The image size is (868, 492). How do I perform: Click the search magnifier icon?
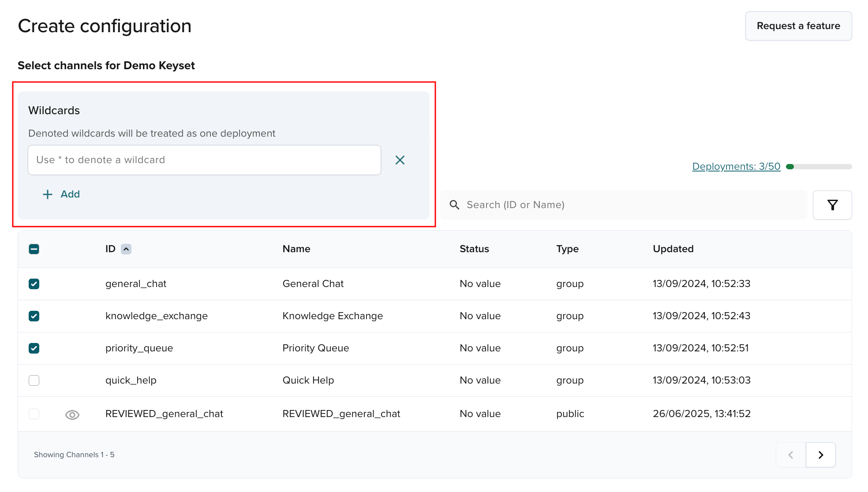[x=454, y=205]
